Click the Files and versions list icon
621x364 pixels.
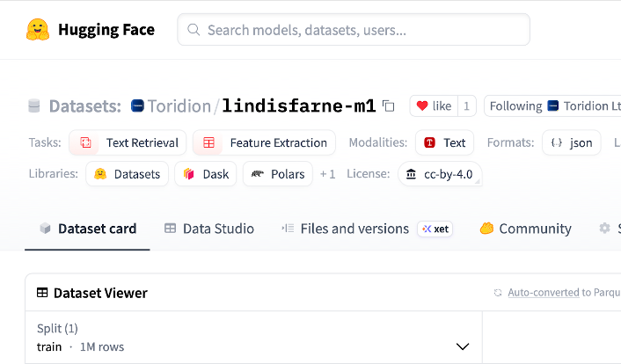288,229
